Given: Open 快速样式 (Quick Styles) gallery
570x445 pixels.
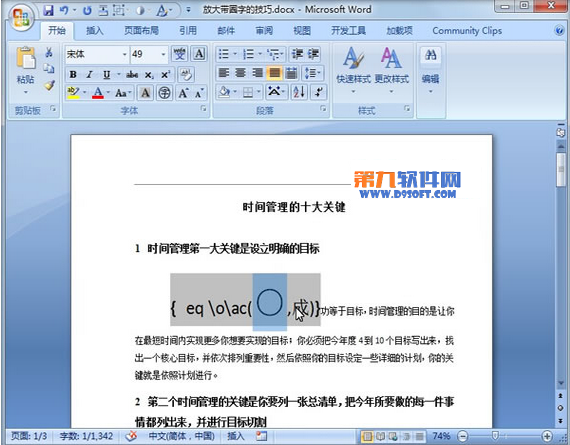Looking at the screenshot, I should [353, 70].
